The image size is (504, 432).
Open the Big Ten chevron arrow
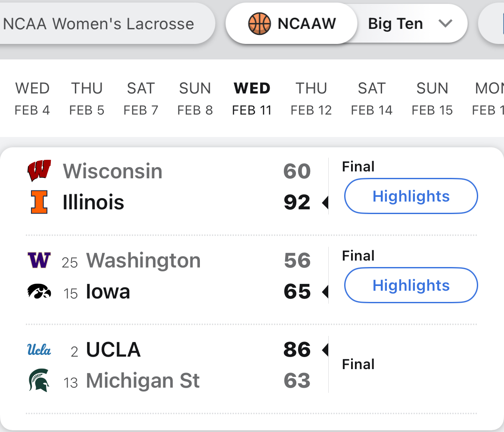445,24
